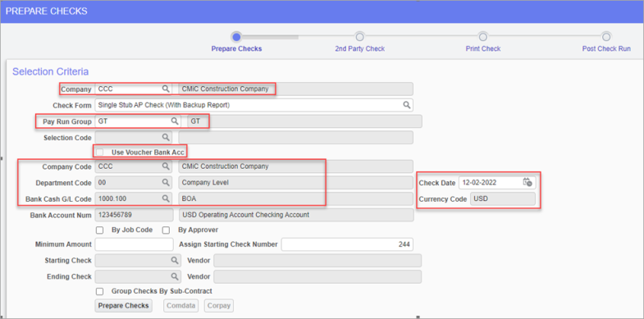Click the 'BOA' bank description
Screen dimensions: 644x319
point(189,198)
